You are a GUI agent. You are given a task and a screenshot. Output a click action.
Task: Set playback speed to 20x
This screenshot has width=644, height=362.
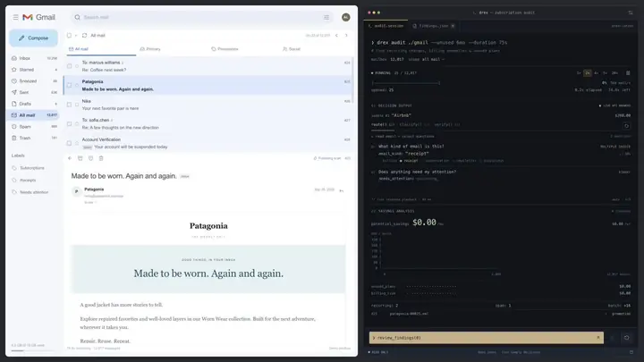[614, 73]
